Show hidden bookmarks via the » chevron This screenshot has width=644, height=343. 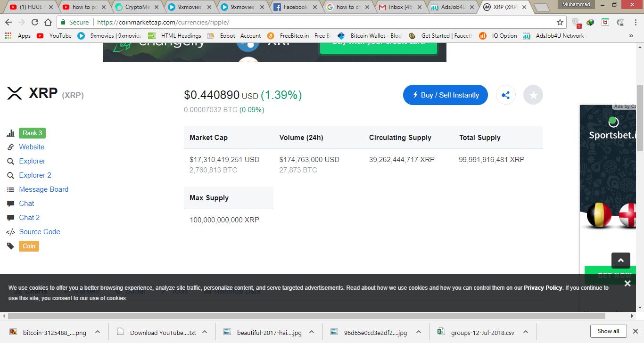631,36
